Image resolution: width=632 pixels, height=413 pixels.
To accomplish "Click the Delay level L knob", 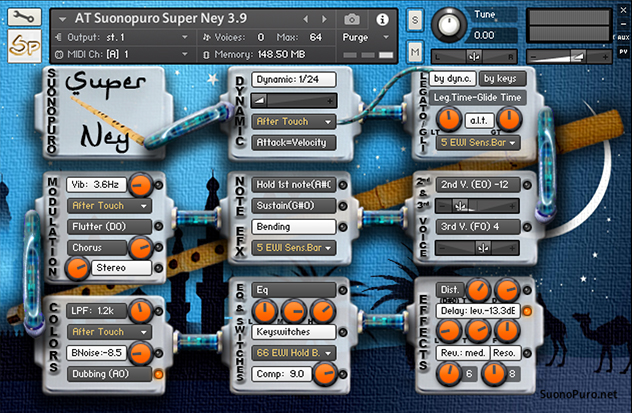I will point(449,330).
